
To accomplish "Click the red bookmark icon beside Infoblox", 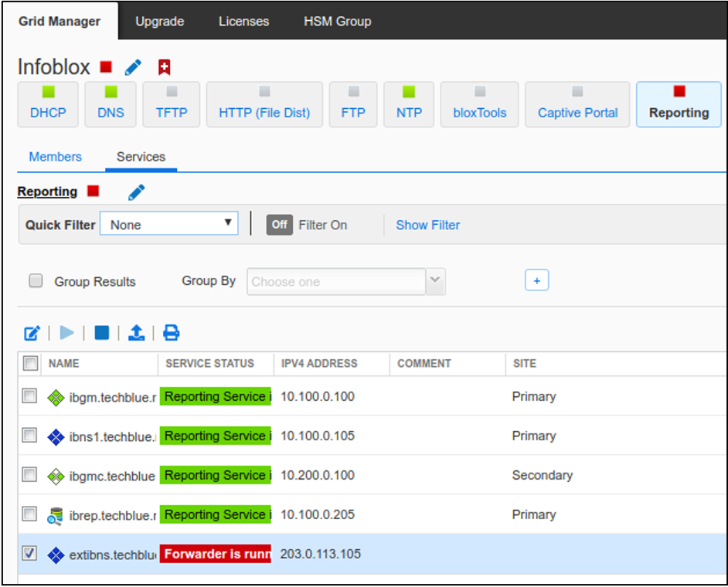I will (164, 67).
